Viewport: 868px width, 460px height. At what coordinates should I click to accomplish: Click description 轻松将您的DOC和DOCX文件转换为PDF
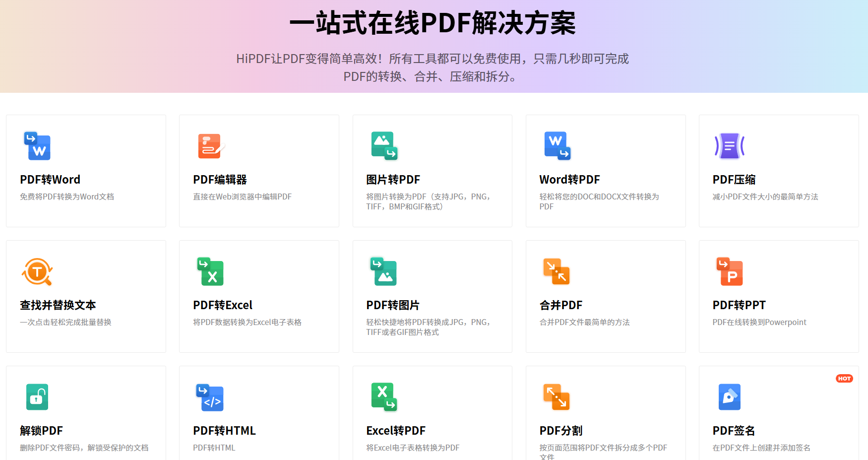599,202
